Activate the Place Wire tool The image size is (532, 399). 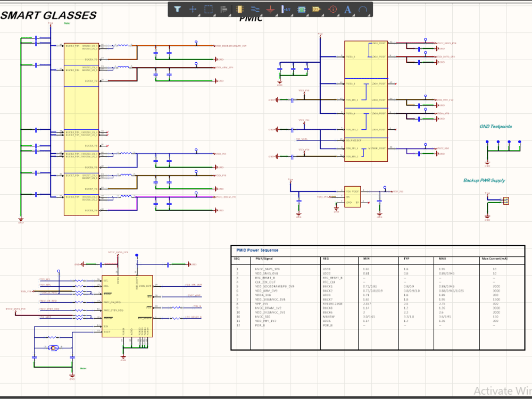coord(254,9)
